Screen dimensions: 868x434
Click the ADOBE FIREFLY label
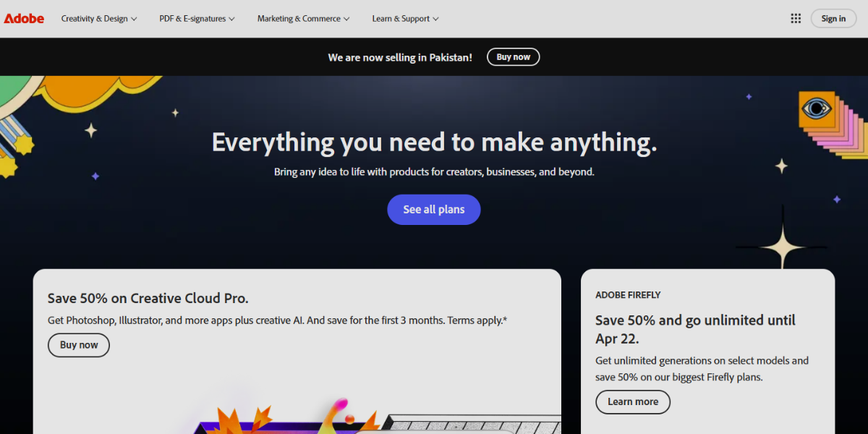[x=628, y=295]
